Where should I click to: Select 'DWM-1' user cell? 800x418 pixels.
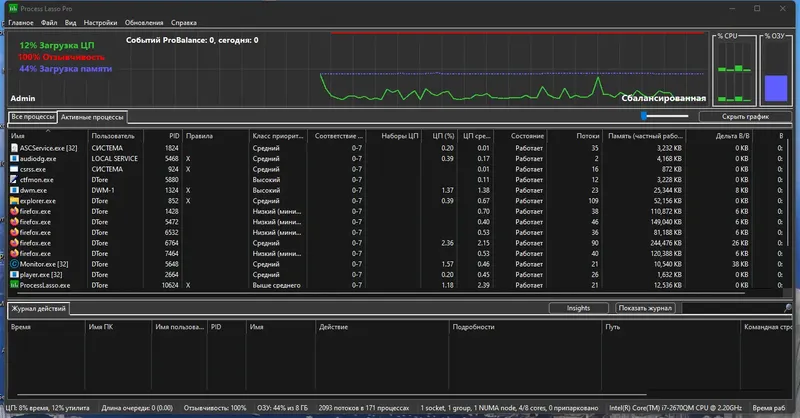tap(103, 190)
